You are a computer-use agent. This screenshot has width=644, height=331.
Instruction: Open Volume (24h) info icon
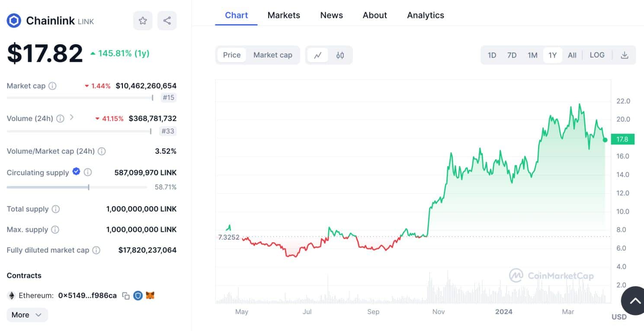(x=61, y=118)
